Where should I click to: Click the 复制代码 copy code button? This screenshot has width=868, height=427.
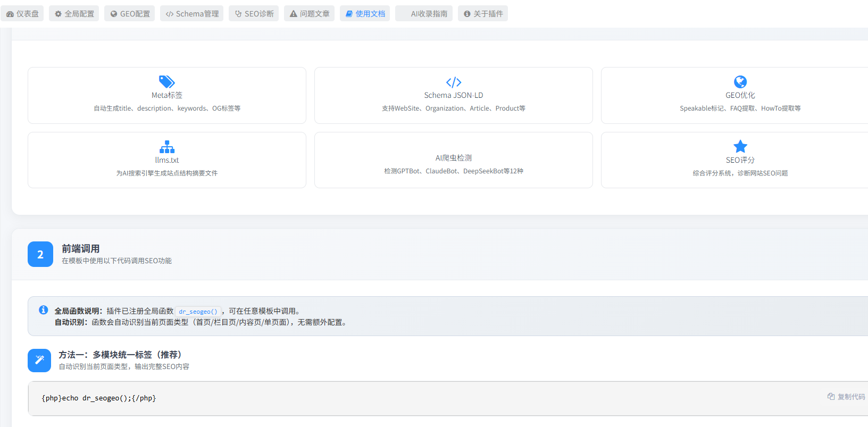846,397
